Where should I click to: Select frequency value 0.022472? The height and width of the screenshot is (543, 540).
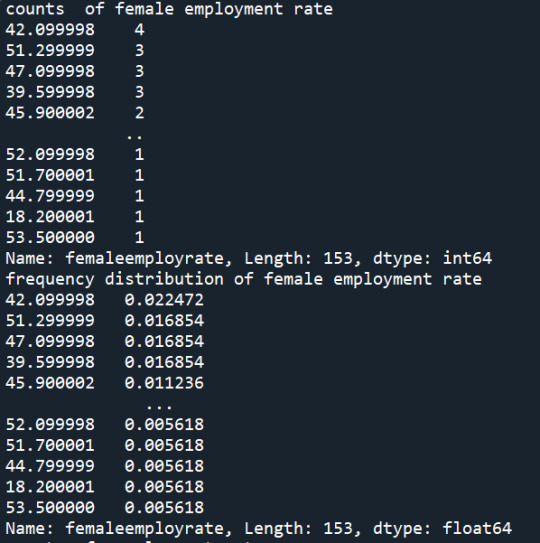(164, 300)
